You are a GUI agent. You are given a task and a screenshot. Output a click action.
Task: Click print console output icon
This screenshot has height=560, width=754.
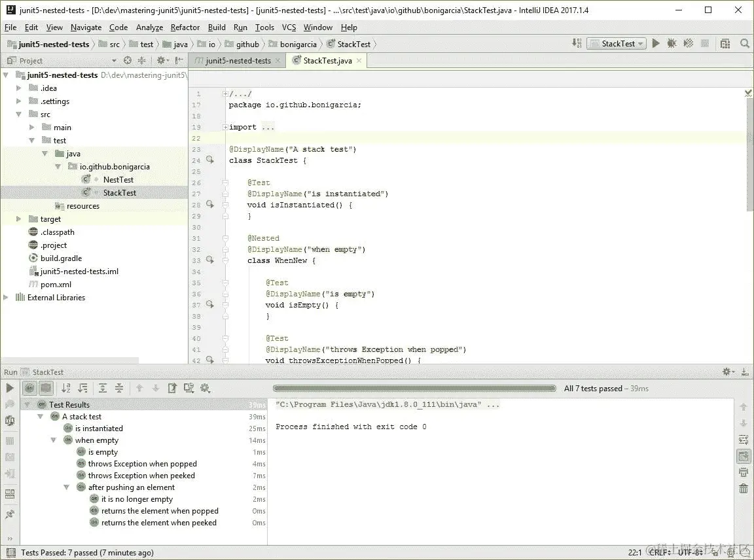744,472
